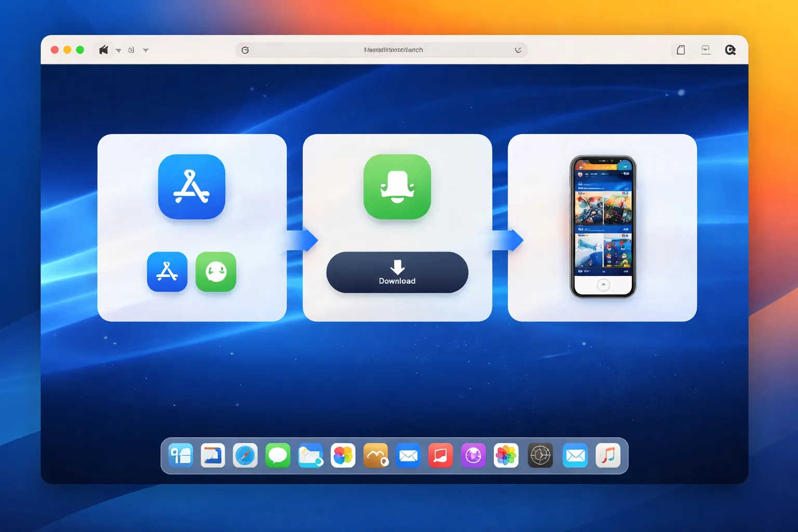Click the large blue App Store icon
798x532 pixels.
point(192,187)
